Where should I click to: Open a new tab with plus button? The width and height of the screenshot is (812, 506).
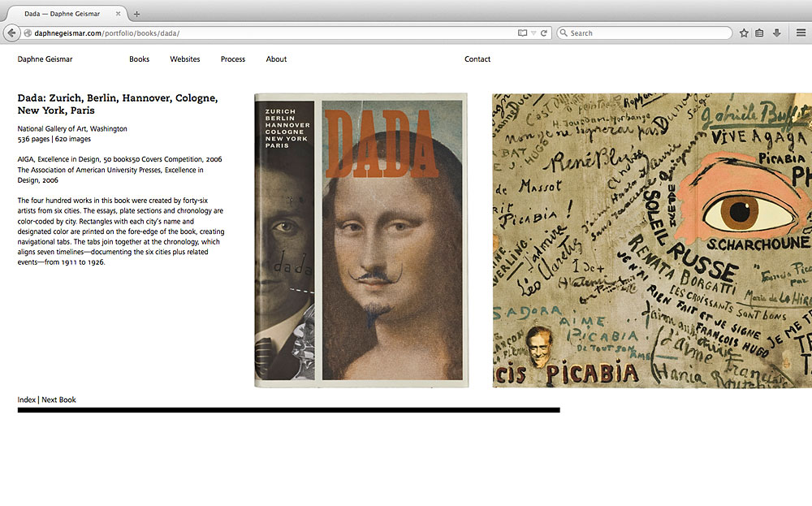click(136, 14)
